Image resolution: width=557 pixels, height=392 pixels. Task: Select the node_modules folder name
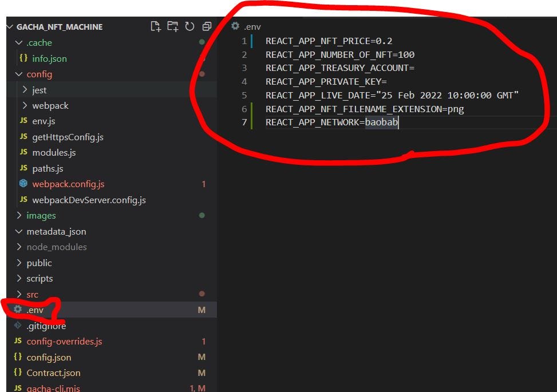(x=57, y=247)
